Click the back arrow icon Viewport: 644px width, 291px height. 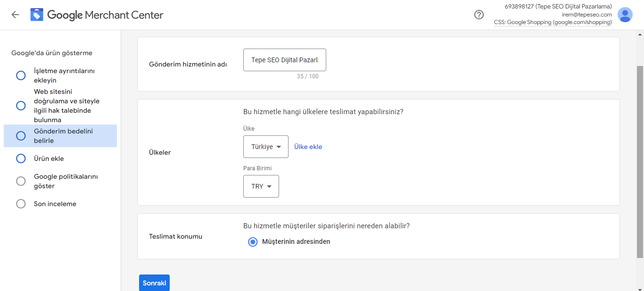(x=15, y=15)
